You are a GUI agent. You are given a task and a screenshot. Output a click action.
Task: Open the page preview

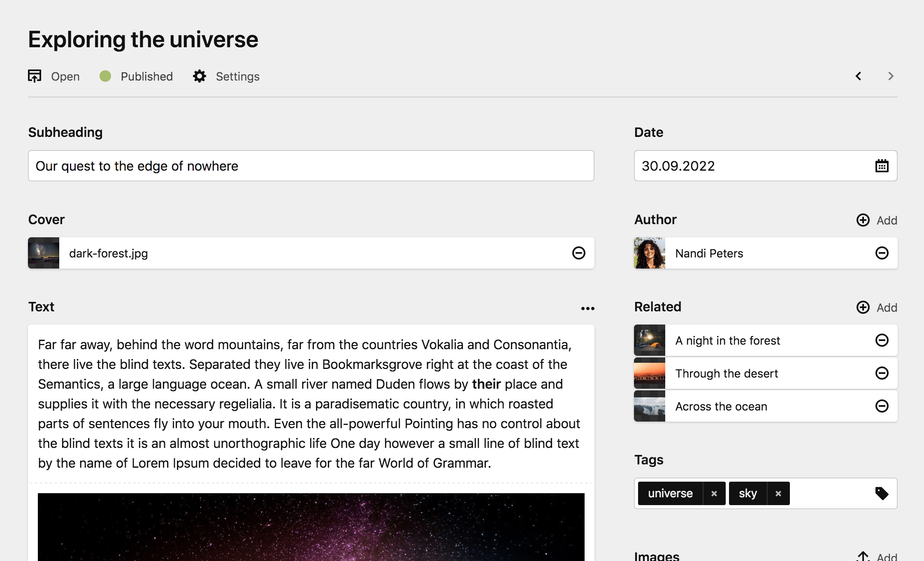(54, 76)
